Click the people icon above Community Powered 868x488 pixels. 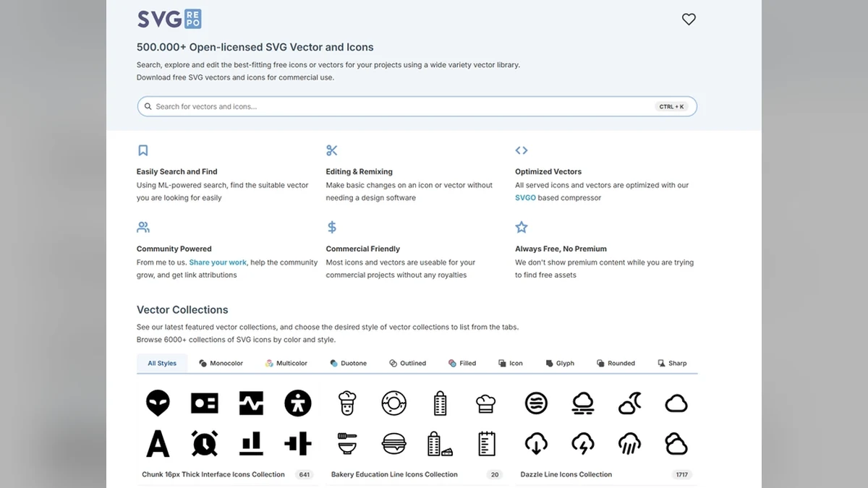tap(143, 227)
